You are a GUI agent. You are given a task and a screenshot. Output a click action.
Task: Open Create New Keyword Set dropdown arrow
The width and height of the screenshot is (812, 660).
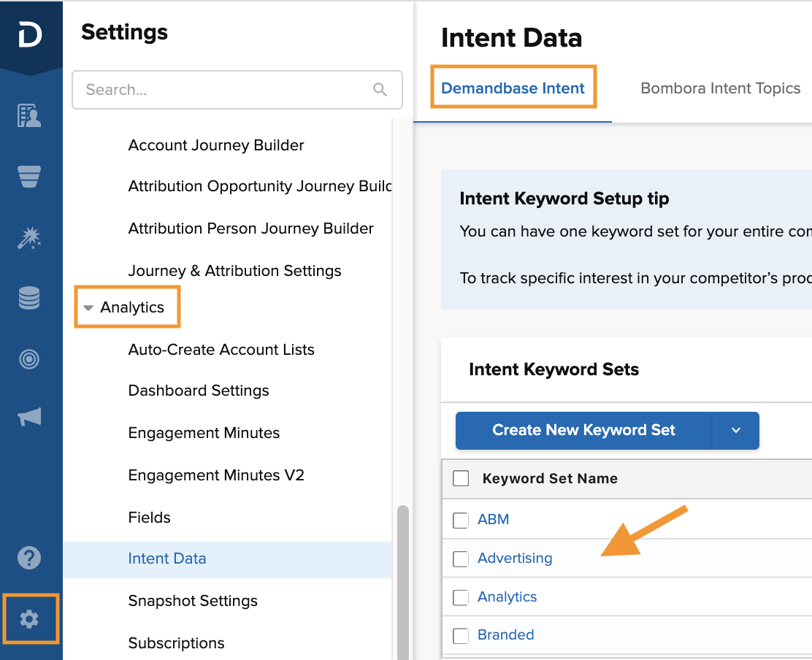736,430
